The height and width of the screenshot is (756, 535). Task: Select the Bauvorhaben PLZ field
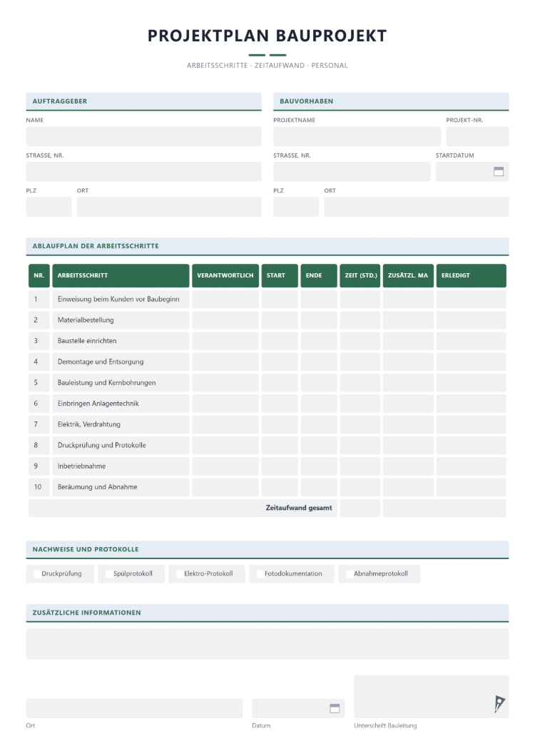pyautogui.click(x=296, y=207)
